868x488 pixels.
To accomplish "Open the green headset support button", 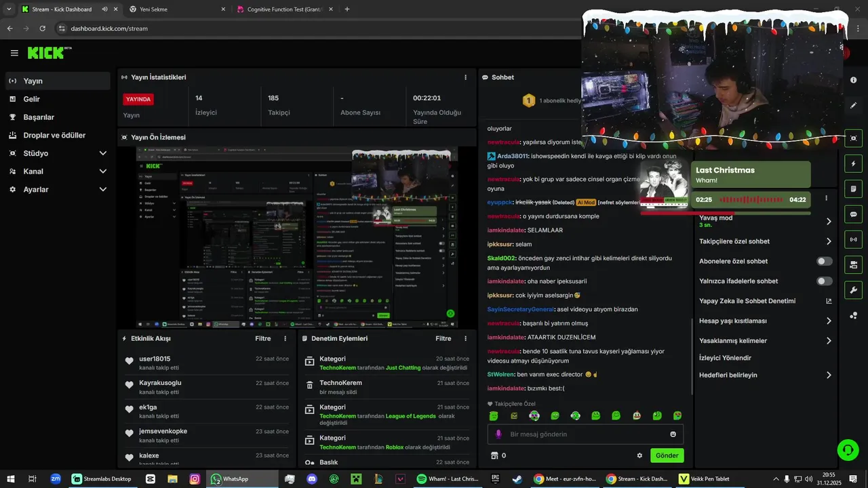I will pos(848,449).
